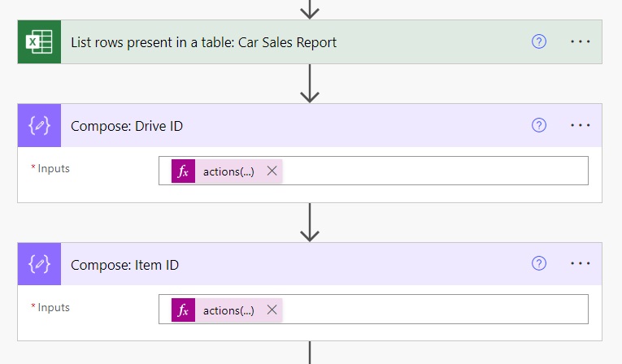Click the fx expression icon in Drive ID inputs

pyautogui.click(x=183, y=171)
